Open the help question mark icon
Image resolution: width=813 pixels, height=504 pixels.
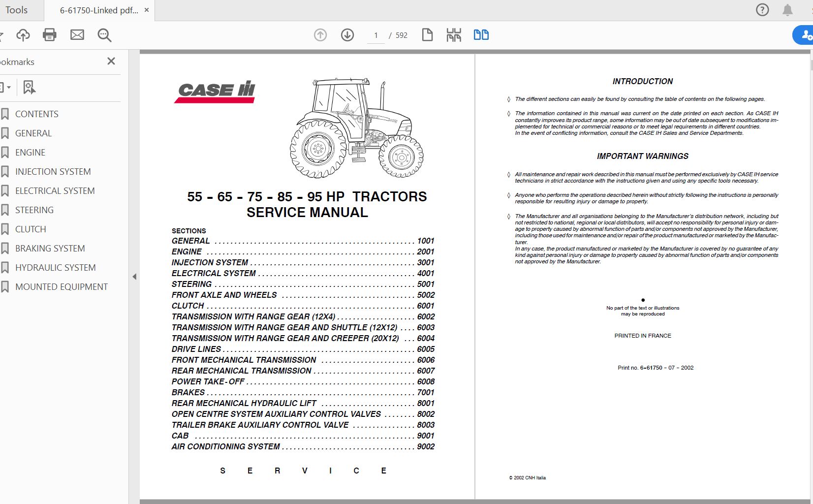coord(762,10)
